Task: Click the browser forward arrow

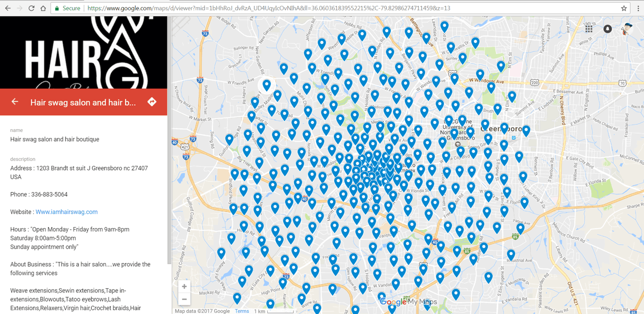Action: point(20,9)
